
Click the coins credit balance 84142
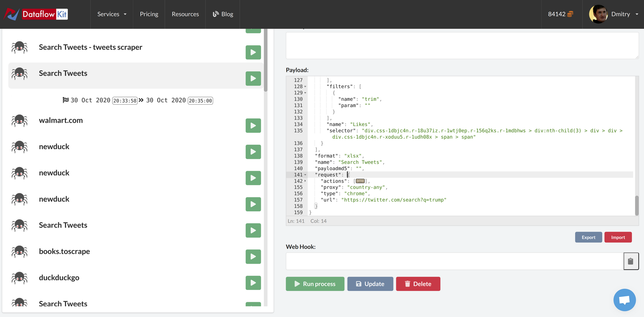561,14
